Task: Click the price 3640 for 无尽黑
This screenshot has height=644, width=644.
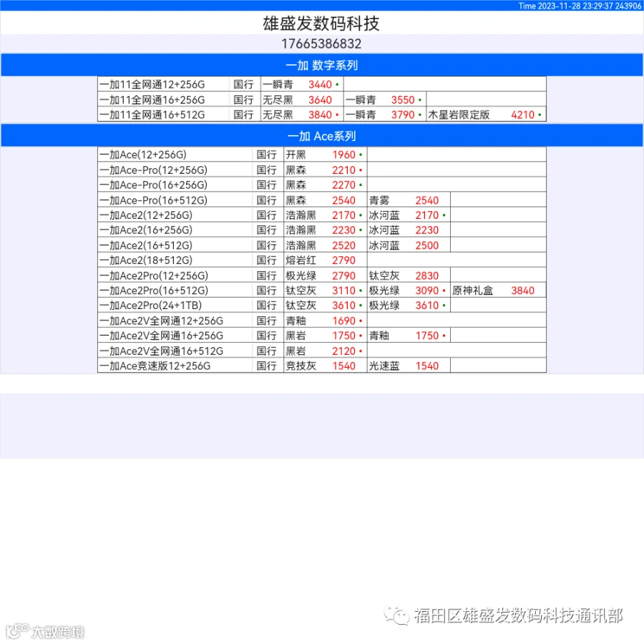Action: click(x=320, y=99)
